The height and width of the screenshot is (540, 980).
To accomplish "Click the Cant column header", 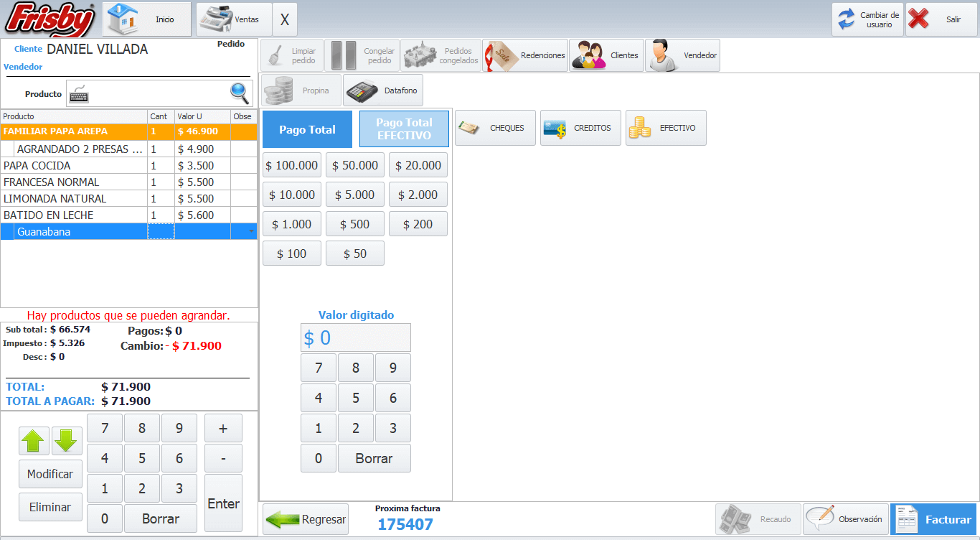I will point(161,116).
